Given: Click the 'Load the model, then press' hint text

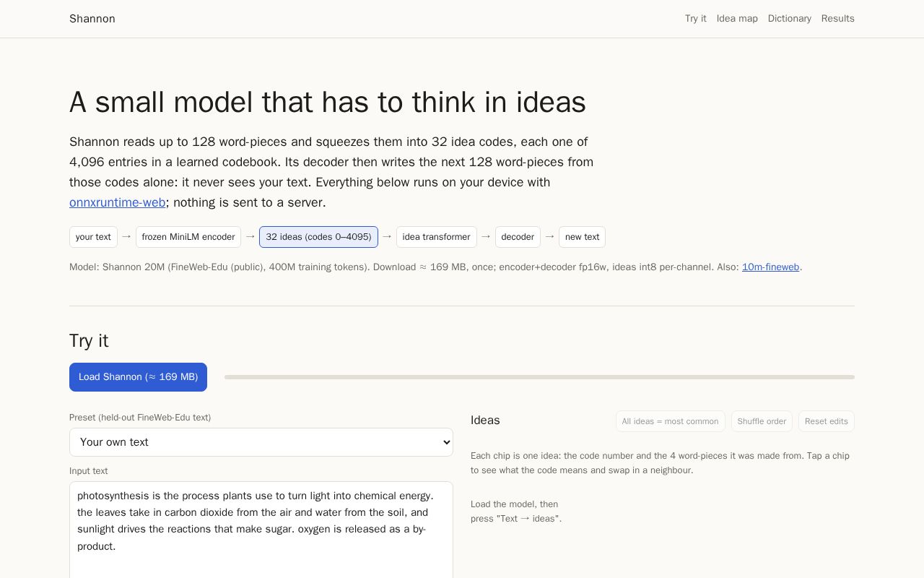Looking at the screenshot, I should (516, 512).
